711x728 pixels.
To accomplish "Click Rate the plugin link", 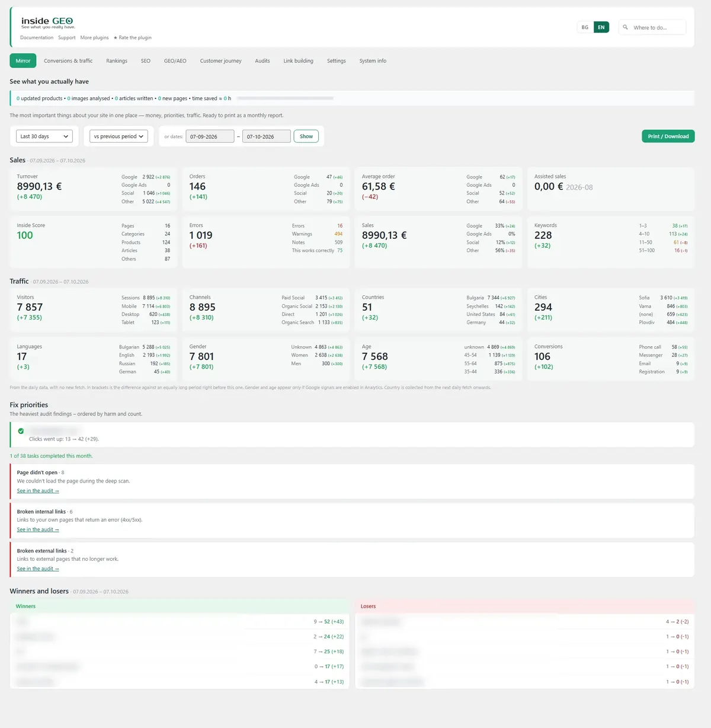I will point(133,37).
